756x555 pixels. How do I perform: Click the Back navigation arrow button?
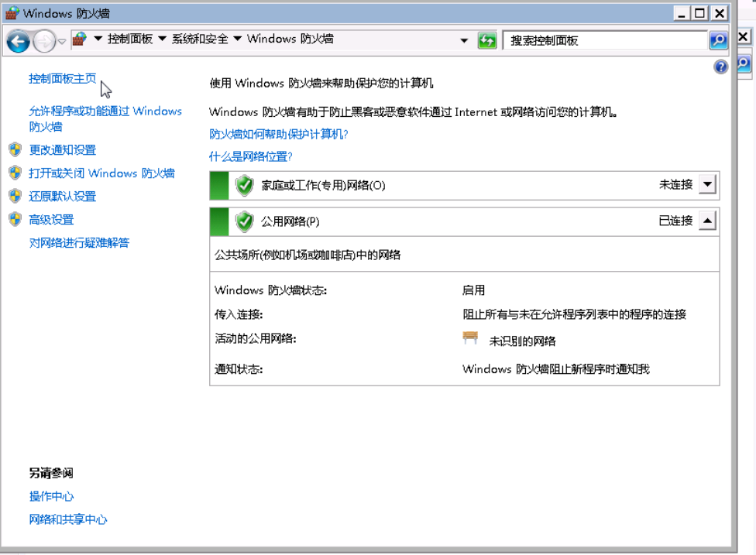tap(19, 42)
